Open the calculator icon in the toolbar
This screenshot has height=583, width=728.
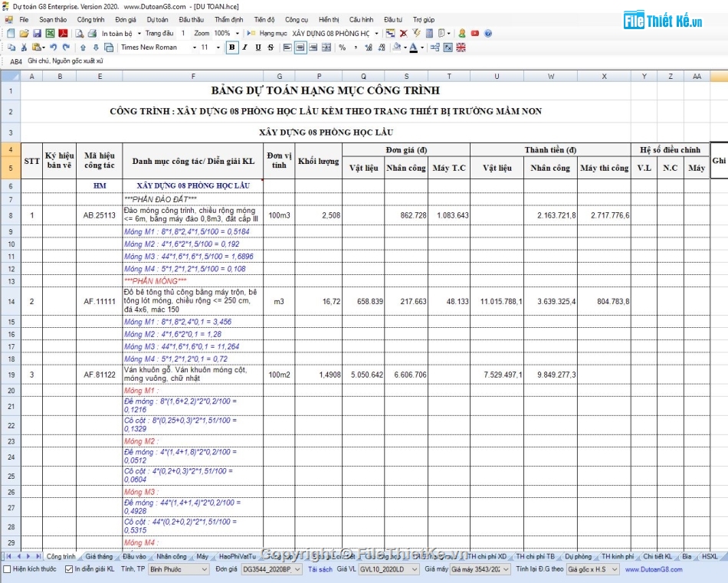(429, 34)
